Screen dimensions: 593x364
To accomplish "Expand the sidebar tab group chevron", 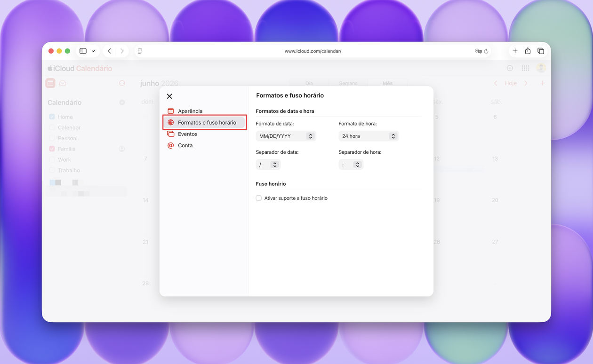I will coord(93,51).
